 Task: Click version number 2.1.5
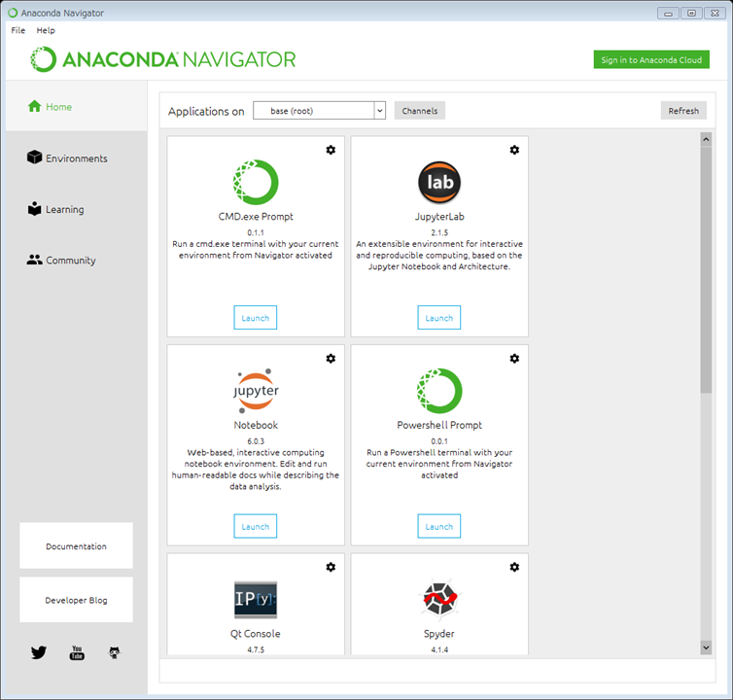[x=439, y=232]
